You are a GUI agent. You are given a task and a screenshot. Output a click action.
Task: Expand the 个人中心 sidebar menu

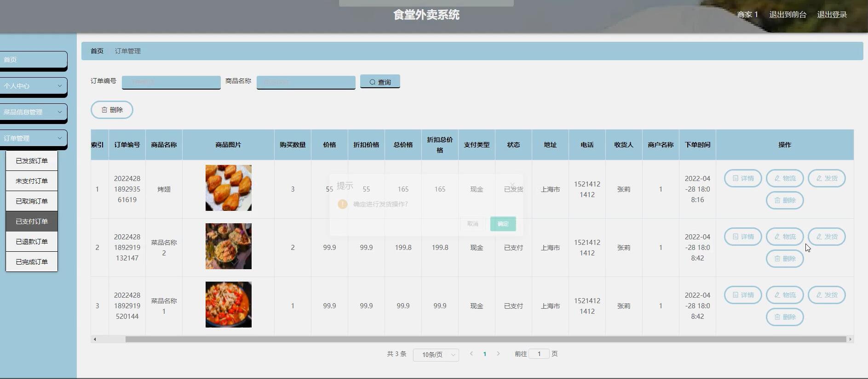pyautogui.click(x=33, y=86)
